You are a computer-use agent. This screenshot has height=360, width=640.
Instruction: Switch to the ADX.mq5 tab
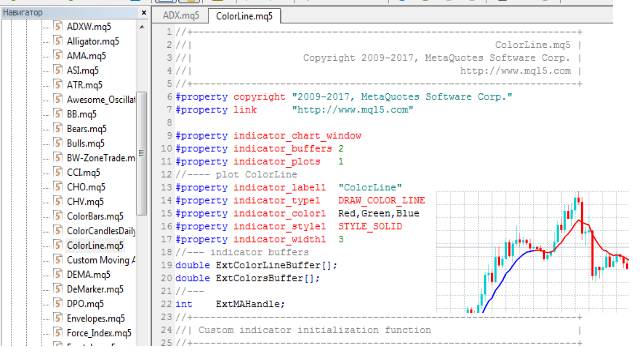[x=181, y=16]
